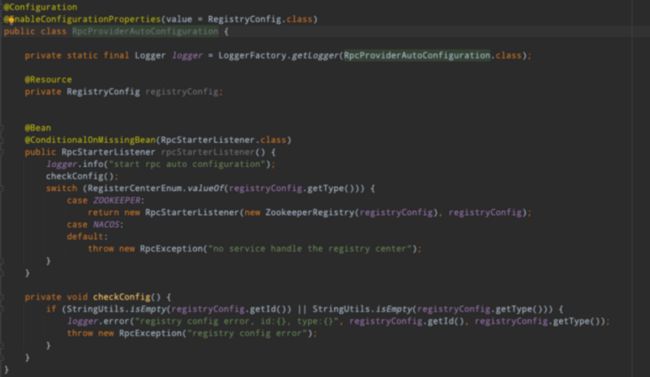The height and width of the screenshot is (377, 650).
Task: Click the if keyword in checkConfig
Action: click(51, 309)
